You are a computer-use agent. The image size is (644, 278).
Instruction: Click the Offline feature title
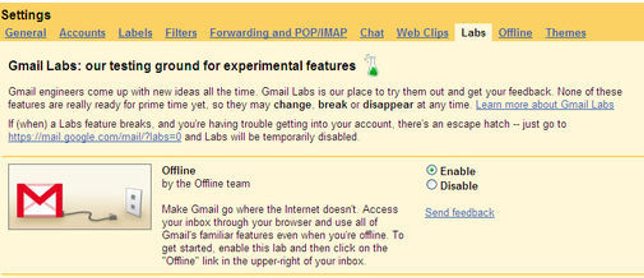click(179, 170)
